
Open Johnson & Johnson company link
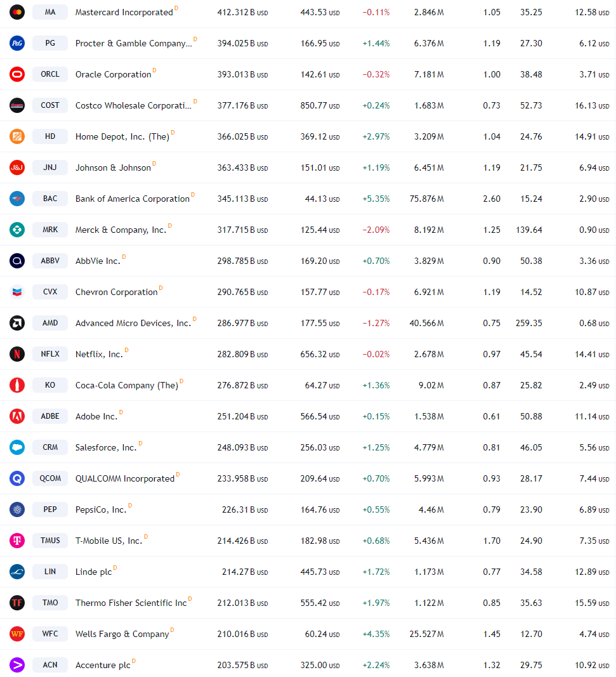[x=113, y=168]
